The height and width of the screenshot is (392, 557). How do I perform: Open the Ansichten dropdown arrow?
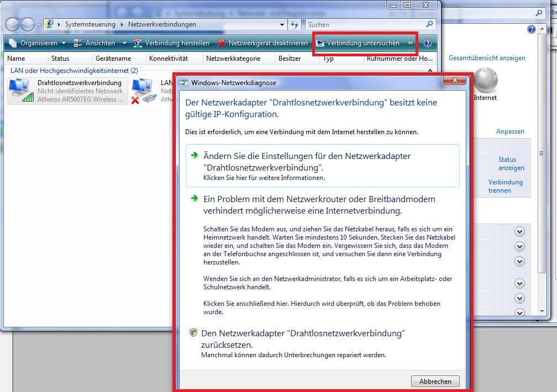point(124,43)
